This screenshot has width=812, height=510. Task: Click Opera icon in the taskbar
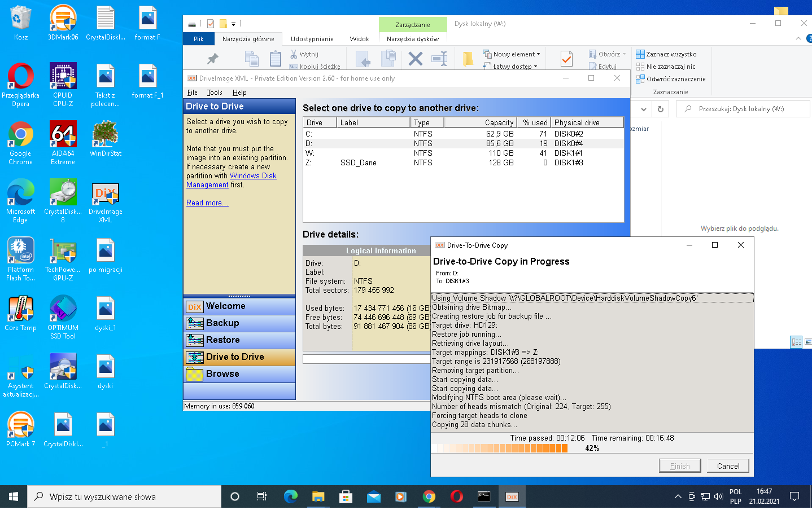pyautogui.click(x=456, y=496)
